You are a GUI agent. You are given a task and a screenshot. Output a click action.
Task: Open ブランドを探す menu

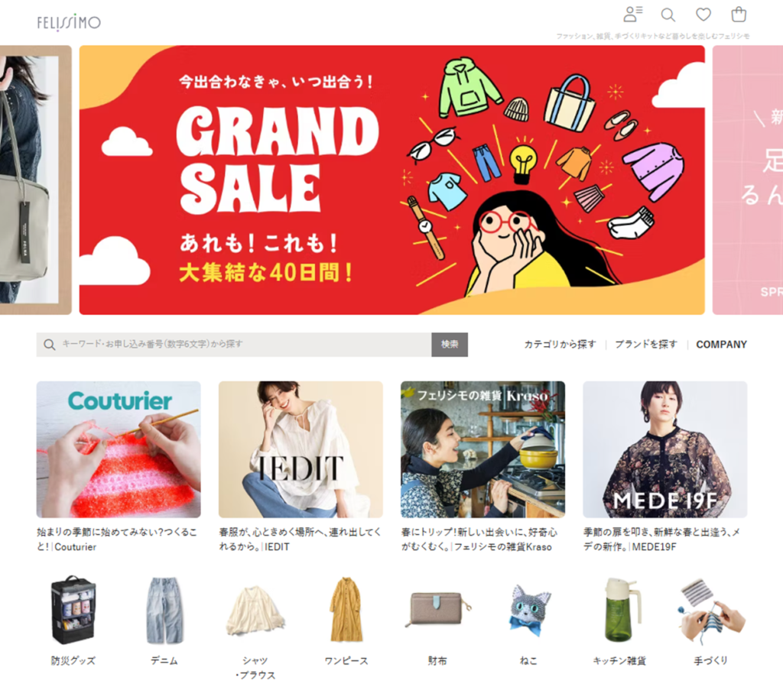point(646,344)
